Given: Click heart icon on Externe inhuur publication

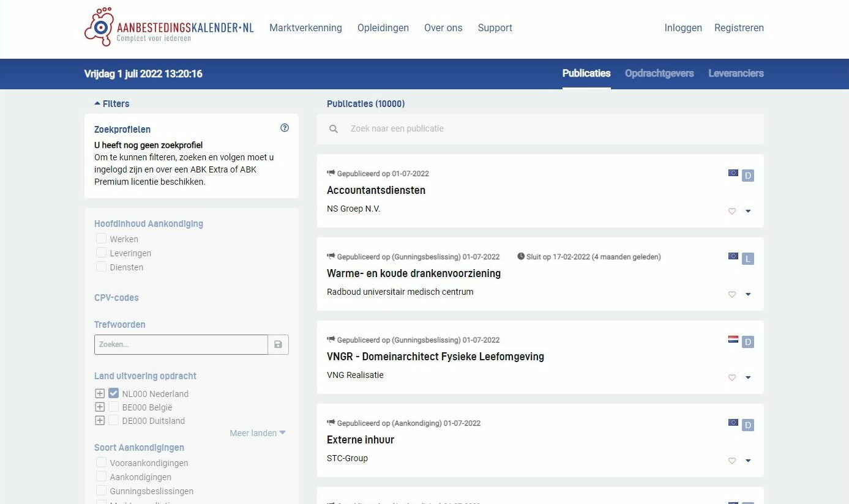Looking at the screenshot, I should [x=731, y=461].
